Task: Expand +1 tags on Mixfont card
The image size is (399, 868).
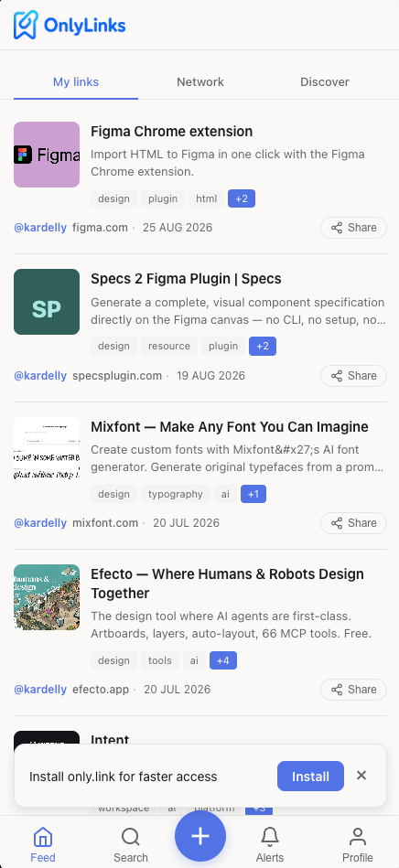Action: 253,494
